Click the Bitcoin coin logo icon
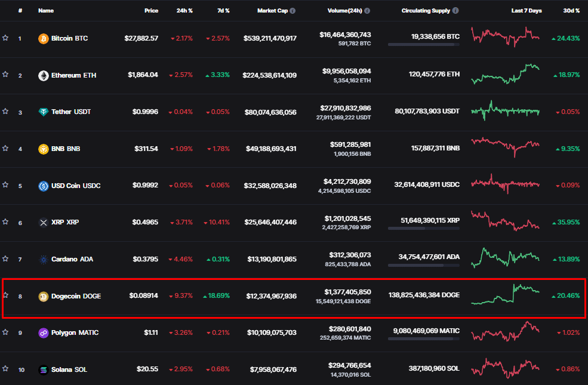The width and height of the screenshot is (588, 385). click(x=44, y=39)
